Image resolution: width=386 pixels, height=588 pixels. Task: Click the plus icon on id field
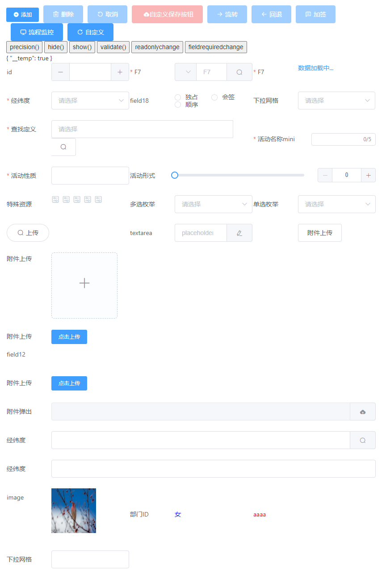(120, 72)
